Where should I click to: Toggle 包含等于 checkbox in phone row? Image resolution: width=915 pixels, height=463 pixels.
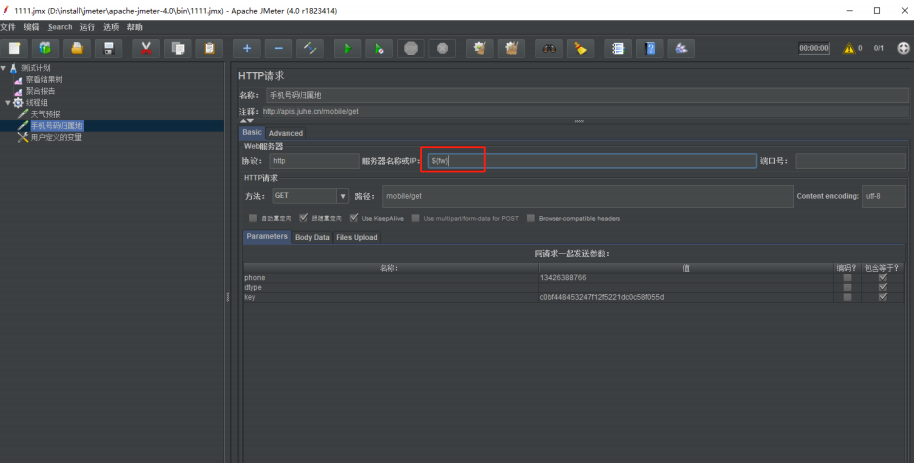[x=883, y=278]
